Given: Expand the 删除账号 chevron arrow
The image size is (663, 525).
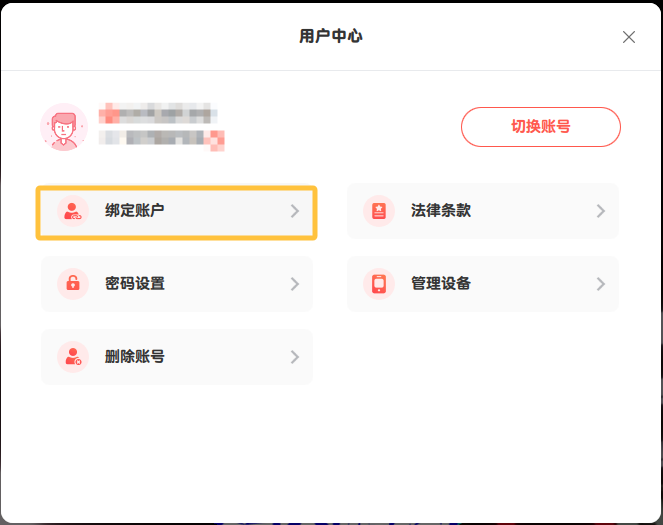Looking at the screenshot, I should (295, 357).
